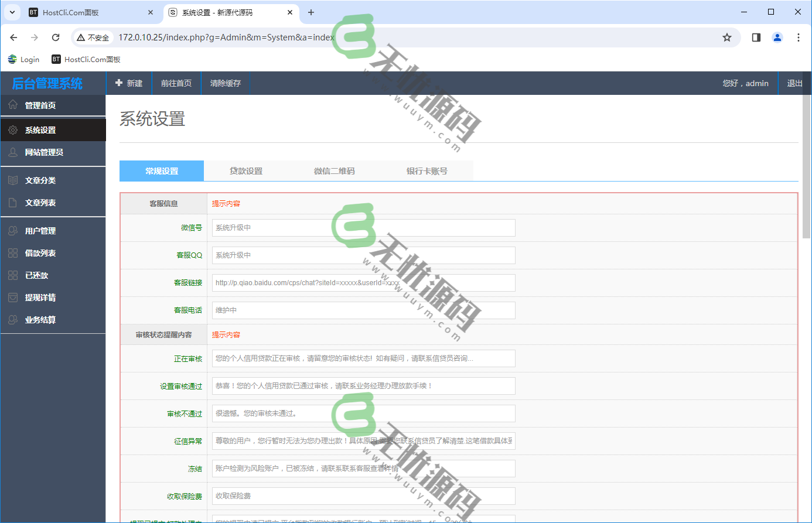Image resolution: width=812 pixels, height=523 pixels.
Task: Open 已还款 repaid loans icon
Action: [x=13, y=275]
